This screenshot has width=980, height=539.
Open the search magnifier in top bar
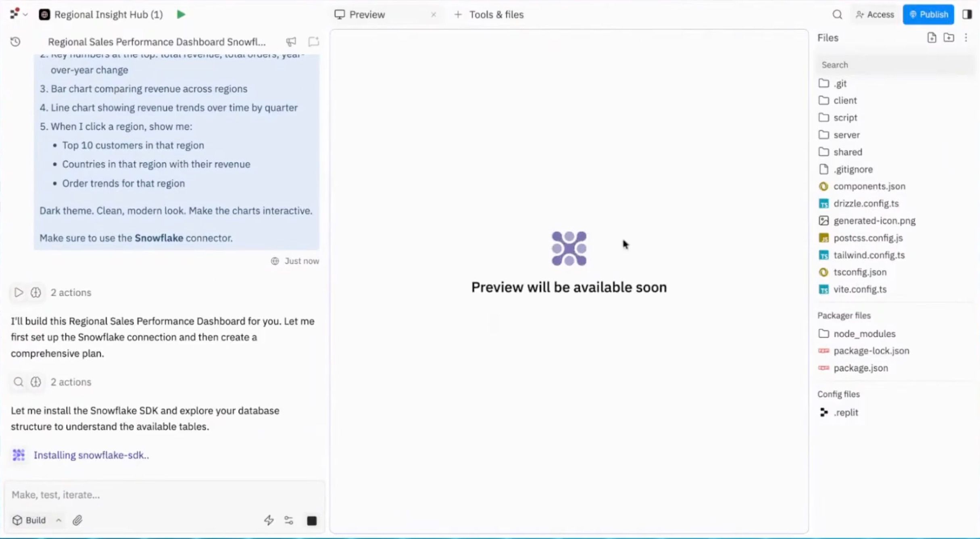[x=837, y=15]
